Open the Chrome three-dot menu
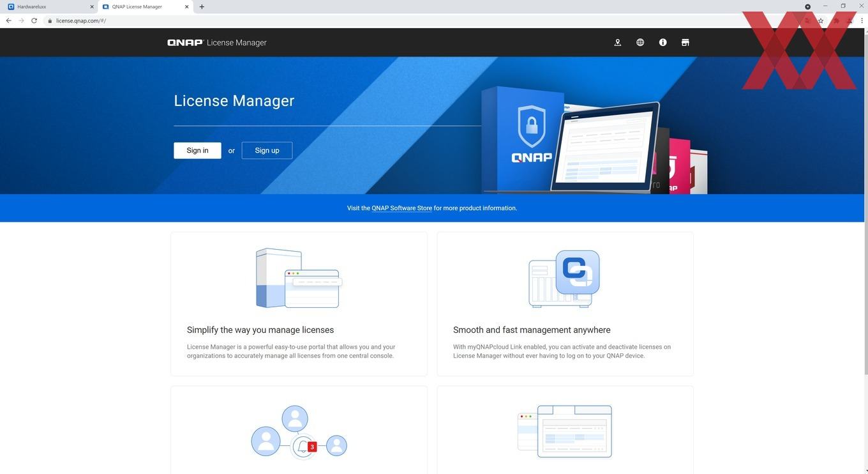The width and height of the screenshot is (868, 474). (862, 20)
